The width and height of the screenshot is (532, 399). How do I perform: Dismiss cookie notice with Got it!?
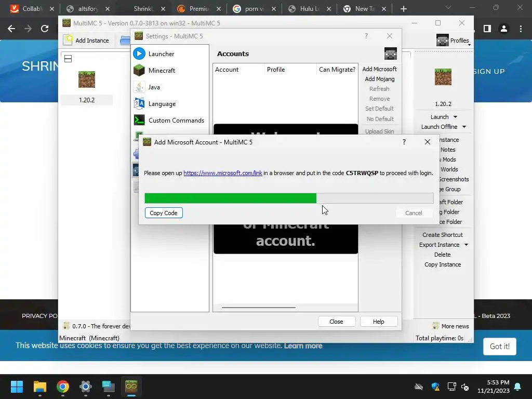[499, 347]
